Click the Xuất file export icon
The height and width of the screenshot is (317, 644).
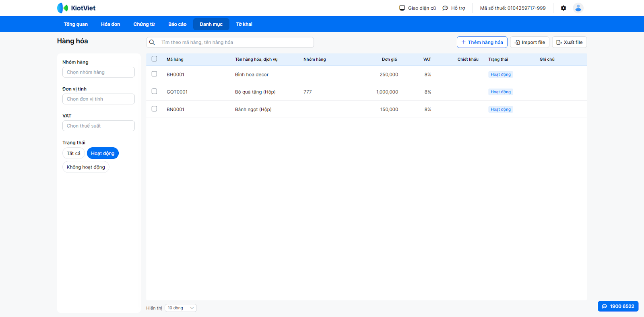(x=559, y=42)
